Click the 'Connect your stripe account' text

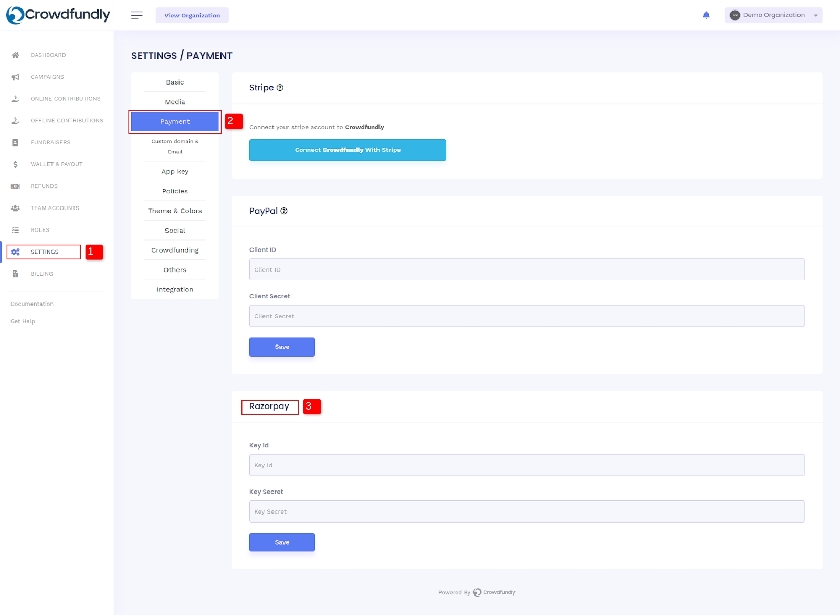[317, 127]
